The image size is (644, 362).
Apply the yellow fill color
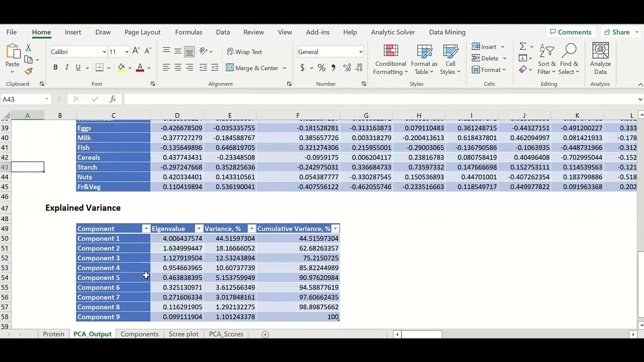point(121,68)
